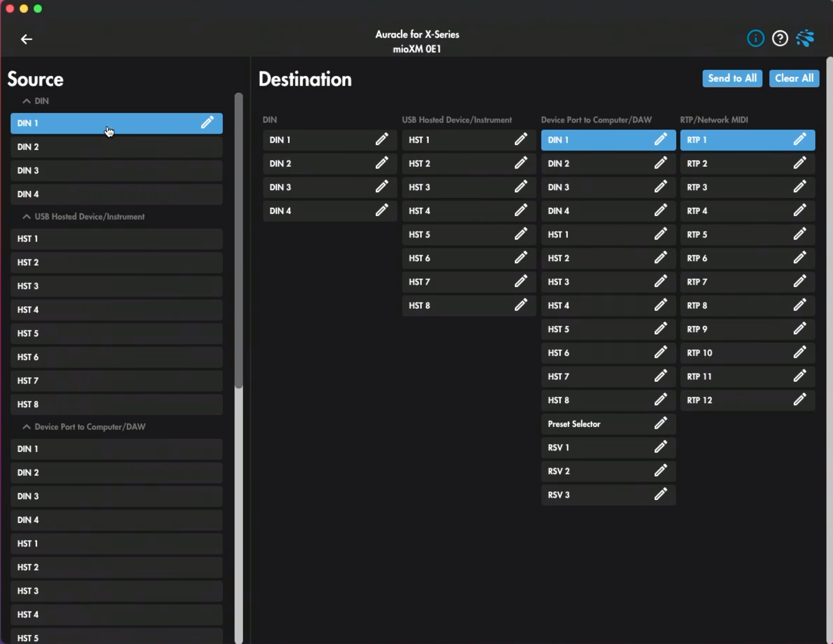This screenshot has height=644, width=833.
Task: Toggle routing to destination DIN 3 in DIN column
Action: (x=330, y=187)
